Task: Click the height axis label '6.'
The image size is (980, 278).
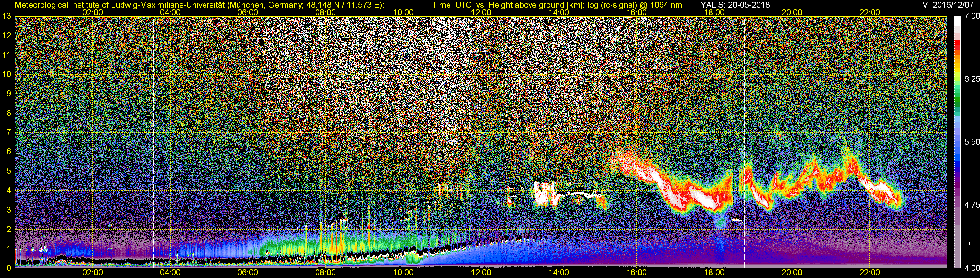Action: click(9, 152)
